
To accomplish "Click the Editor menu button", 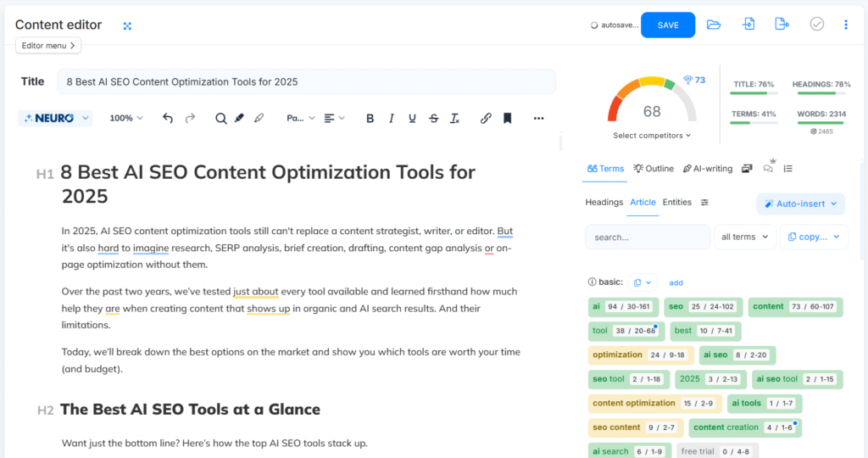I will click(48, 45).
